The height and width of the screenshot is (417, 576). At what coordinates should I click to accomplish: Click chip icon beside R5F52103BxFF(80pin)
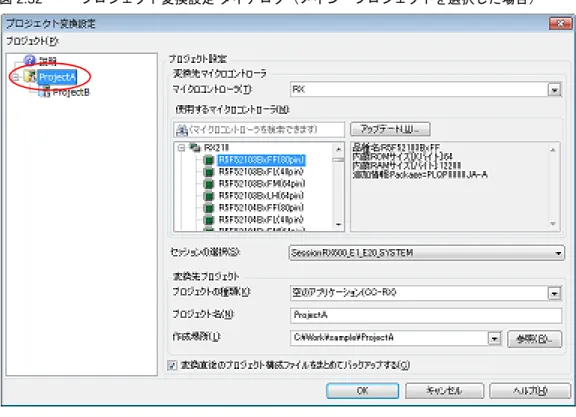click(x=209, y=160)
